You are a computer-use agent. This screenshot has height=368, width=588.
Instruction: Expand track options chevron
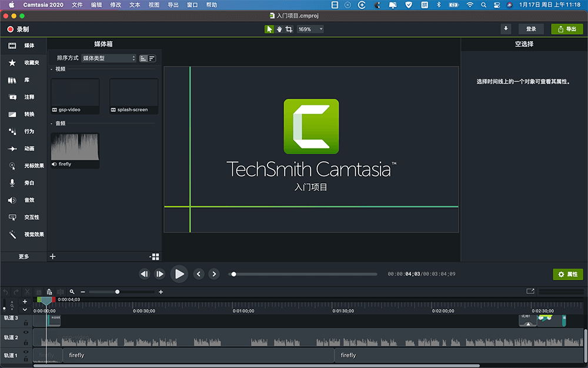point(25,310)
